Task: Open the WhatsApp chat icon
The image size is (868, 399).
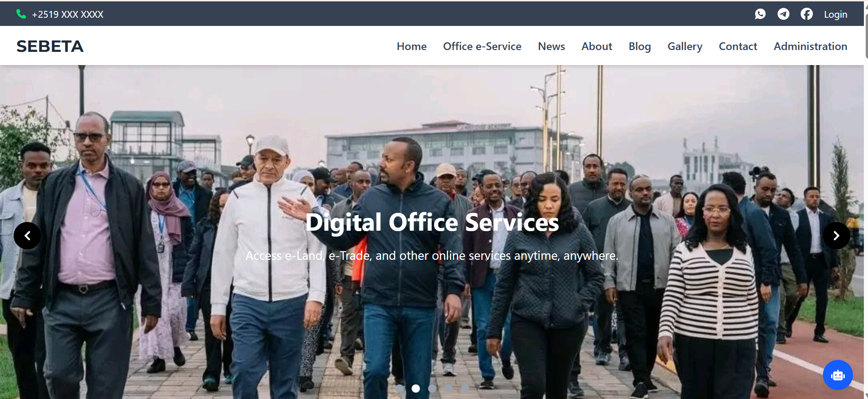Action: [x=760, y=14]
